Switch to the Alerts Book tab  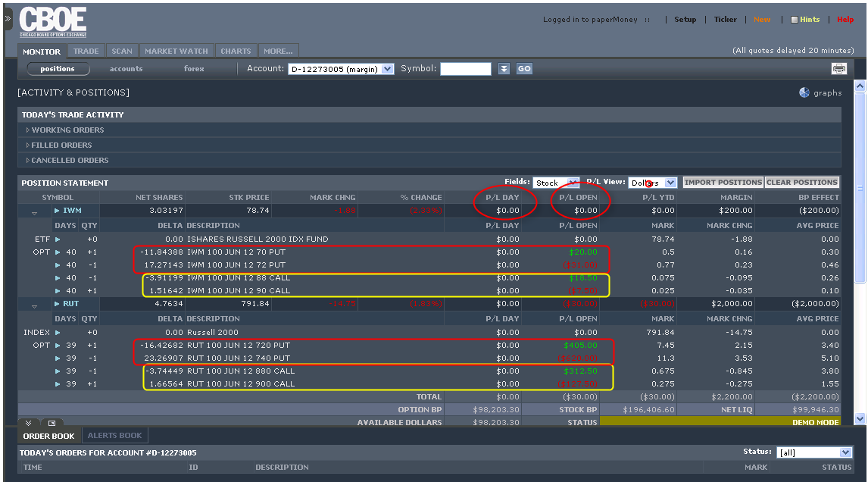(114, 436)
